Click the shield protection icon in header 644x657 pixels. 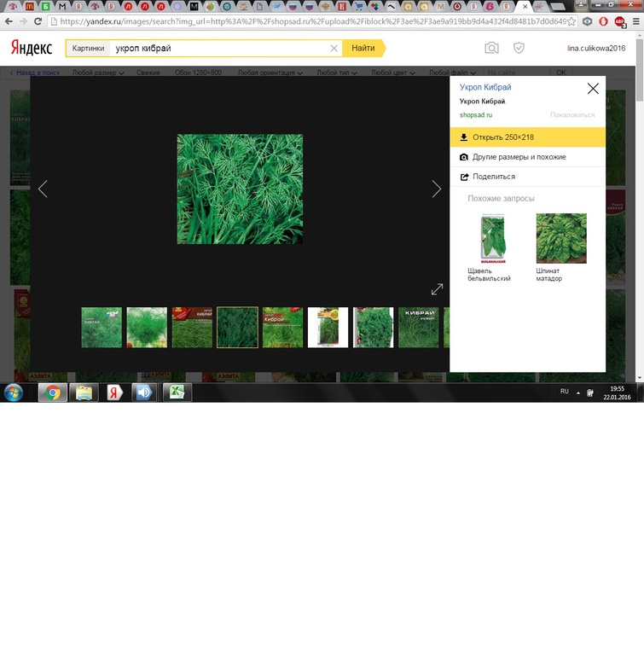[x=518, y=49]
